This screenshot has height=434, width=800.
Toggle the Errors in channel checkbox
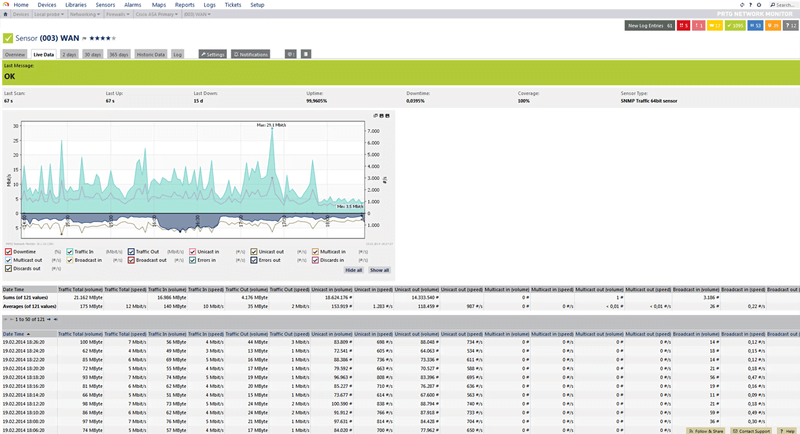193,260
